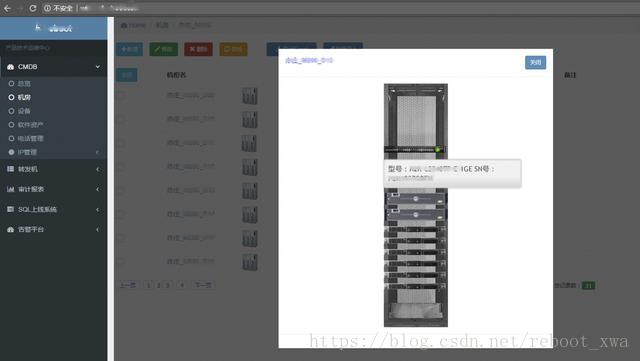Viewport: 640px width, 361px height.
Task: Go to page 4 in pagination
Action: [182, 285]
